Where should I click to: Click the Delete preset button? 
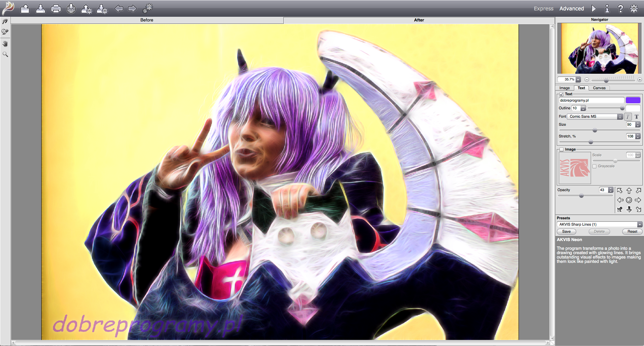[x=599, y=232]
